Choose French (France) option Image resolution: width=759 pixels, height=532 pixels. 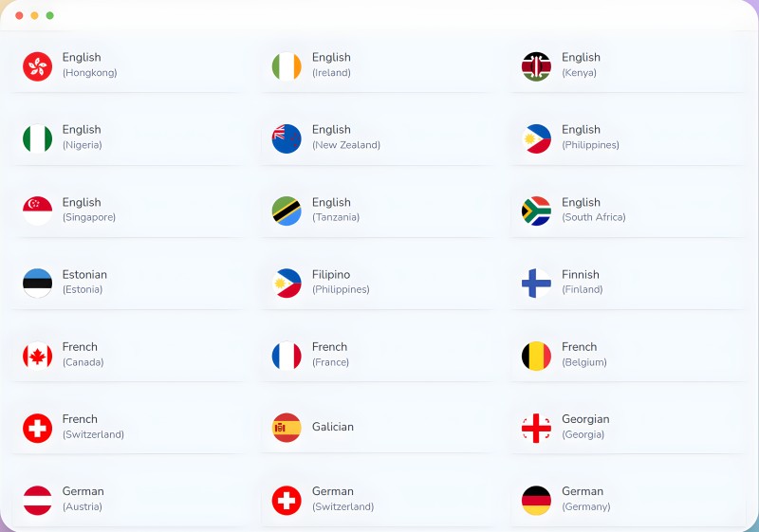click(x=379, y=356)
